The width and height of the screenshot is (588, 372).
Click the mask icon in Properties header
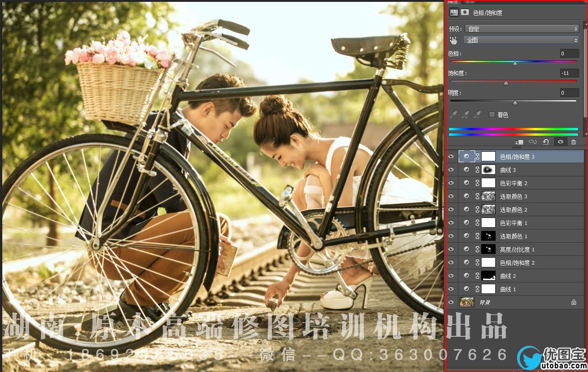click(x=465, y=13)
